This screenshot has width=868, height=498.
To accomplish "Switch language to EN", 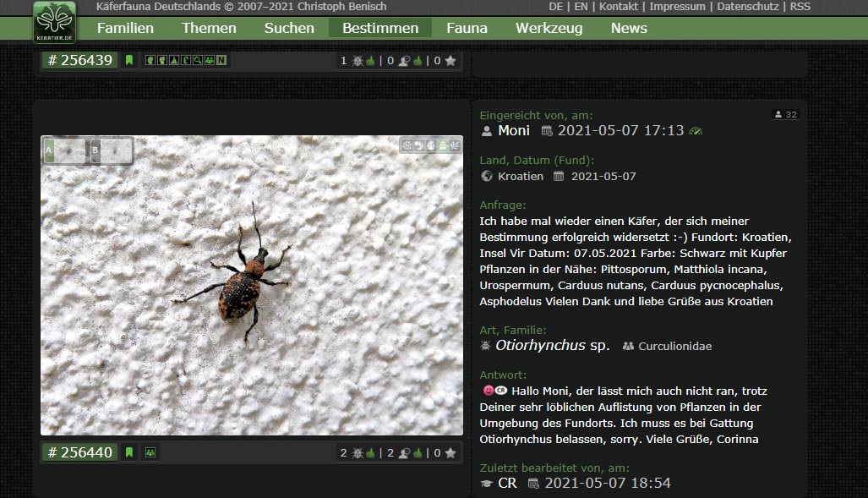I will tap(581, 7).
